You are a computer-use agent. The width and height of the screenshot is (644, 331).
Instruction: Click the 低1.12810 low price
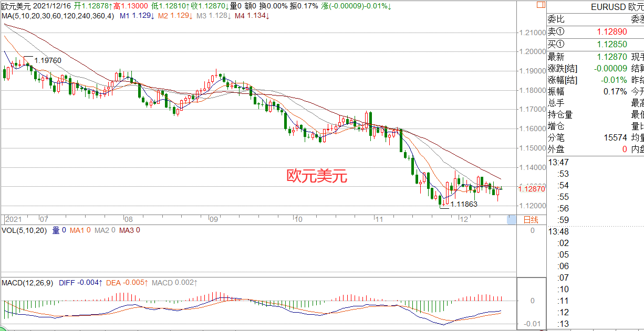point(171,6)
